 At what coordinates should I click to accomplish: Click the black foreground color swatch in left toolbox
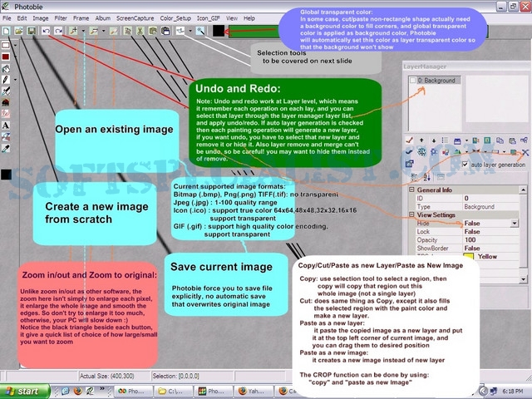click(6, 175)
